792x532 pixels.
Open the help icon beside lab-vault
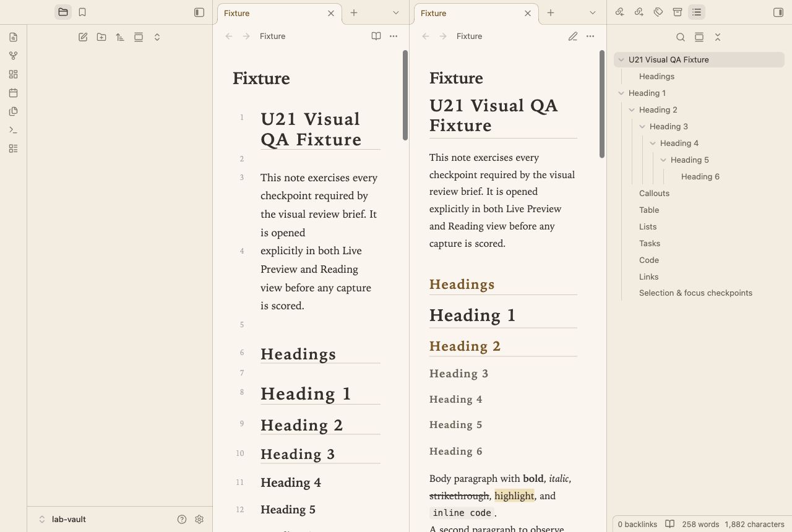click(182, 520)
